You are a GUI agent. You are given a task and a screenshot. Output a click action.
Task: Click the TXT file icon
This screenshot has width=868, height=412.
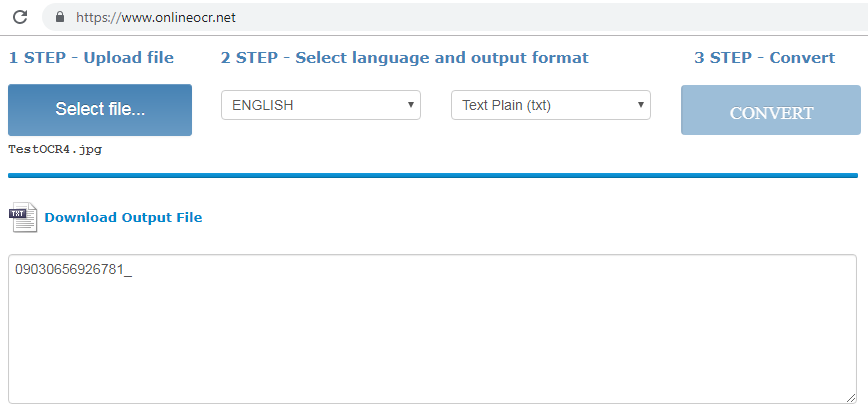[x=23, y=217]
